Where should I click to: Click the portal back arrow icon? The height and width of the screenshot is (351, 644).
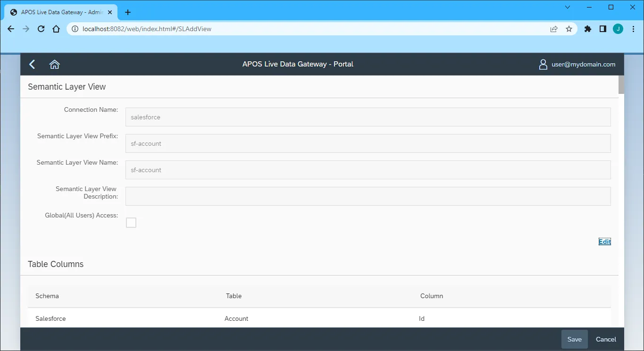[32, 65]
